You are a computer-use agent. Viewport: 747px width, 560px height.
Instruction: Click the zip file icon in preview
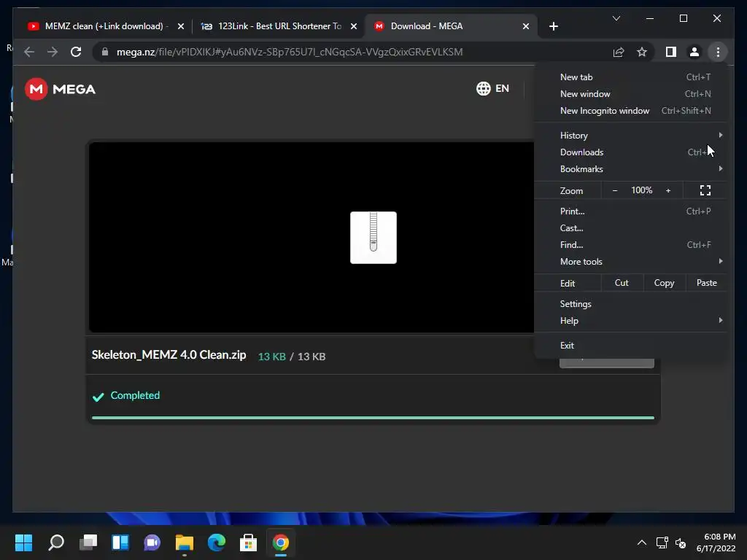click(373, 238)
